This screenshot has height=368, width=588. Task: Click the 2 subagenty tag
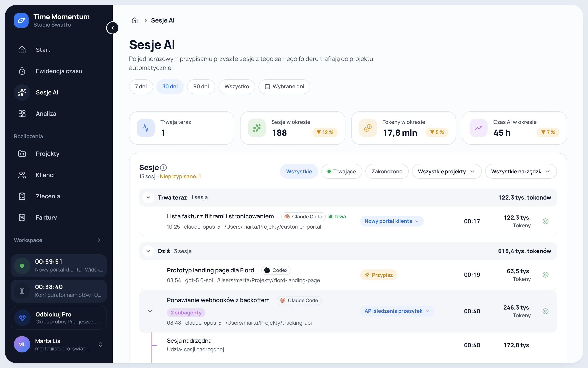click(186, 313)
